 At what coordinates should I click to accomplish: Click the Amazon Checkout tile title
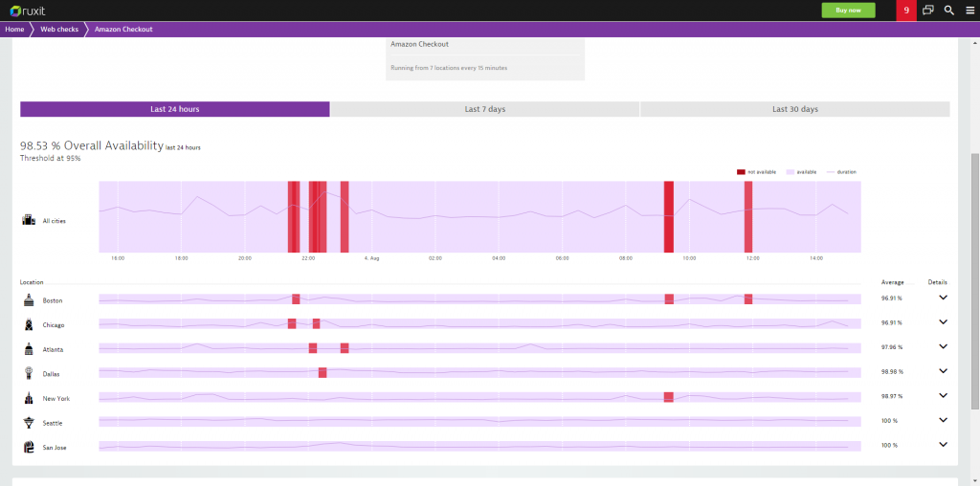pyautogui.click(x=419, y=44)
